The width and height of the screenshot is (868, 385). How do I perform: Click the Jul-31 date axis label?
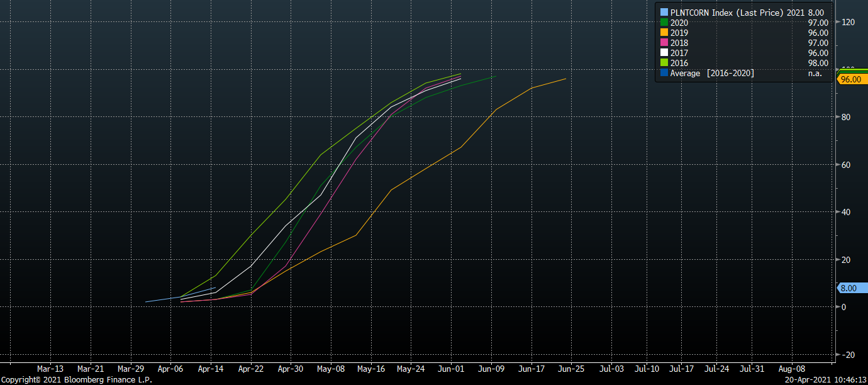point(752,369)
